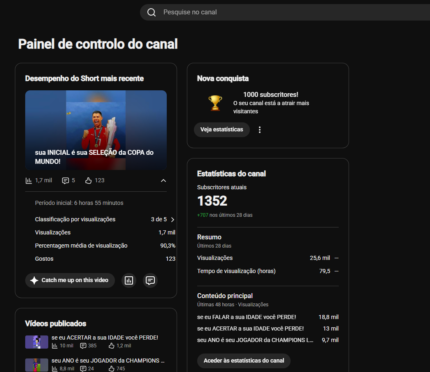Image resolution: width=430 pixels, height=372 pixels.
Task: Focus the 'Pesquise no canal' search field
Action: click(x=285, y=12)
